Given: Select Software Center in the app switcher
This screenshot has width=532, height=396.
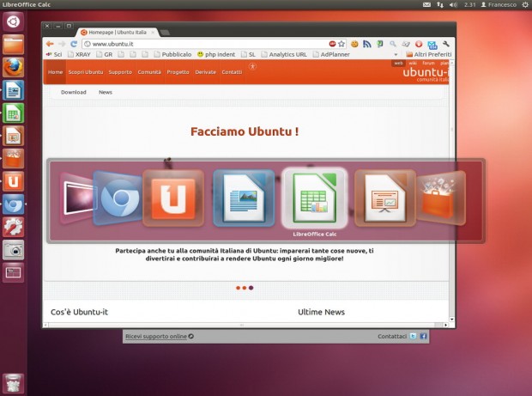Looking at the screenshot, I should pyautogui.click(x=441, y=198).
